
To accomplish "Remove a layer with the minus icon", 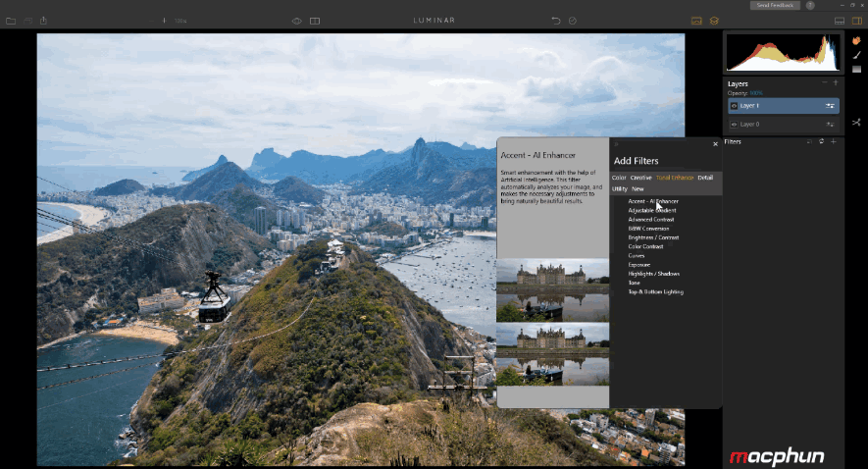I will (824, 82).
